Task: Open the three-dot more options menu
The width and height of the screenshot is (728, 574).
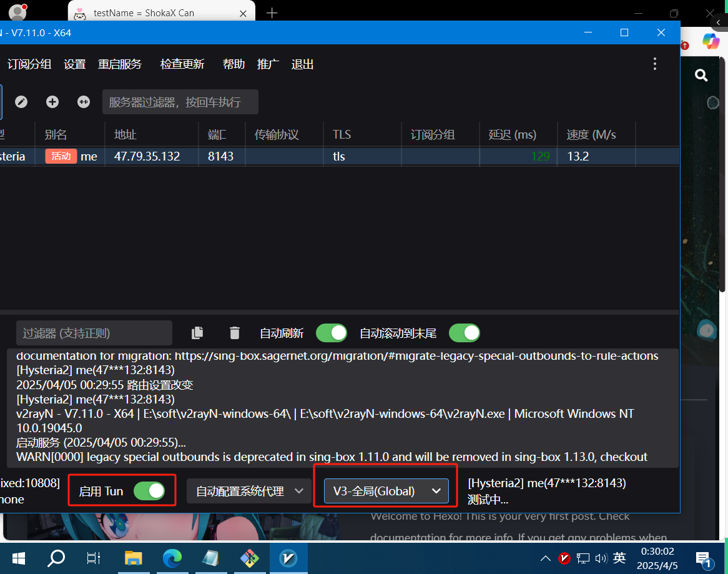Action: click(x=655, y=64)
